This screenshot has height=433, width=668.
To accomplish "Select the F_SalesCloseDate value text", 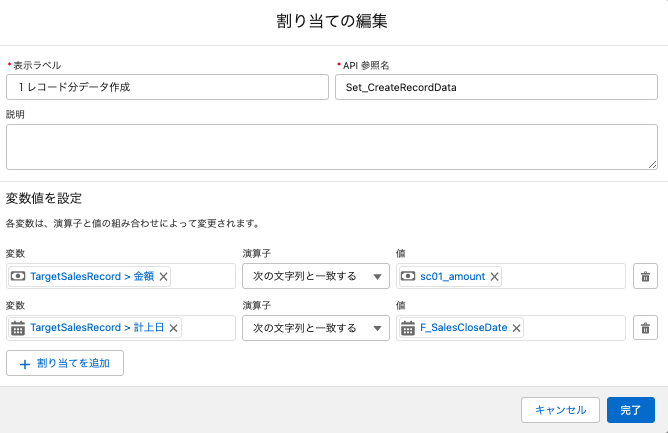I will 464,328.
